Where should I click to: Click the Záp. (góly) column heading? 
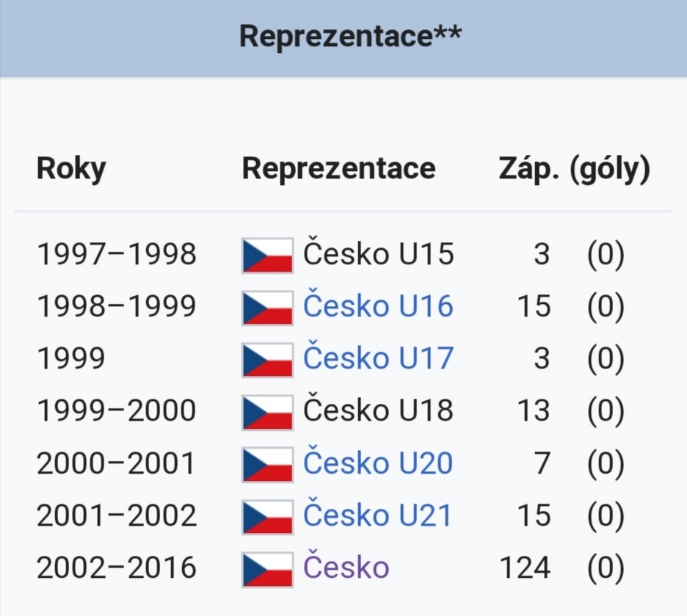pos(575,169)
